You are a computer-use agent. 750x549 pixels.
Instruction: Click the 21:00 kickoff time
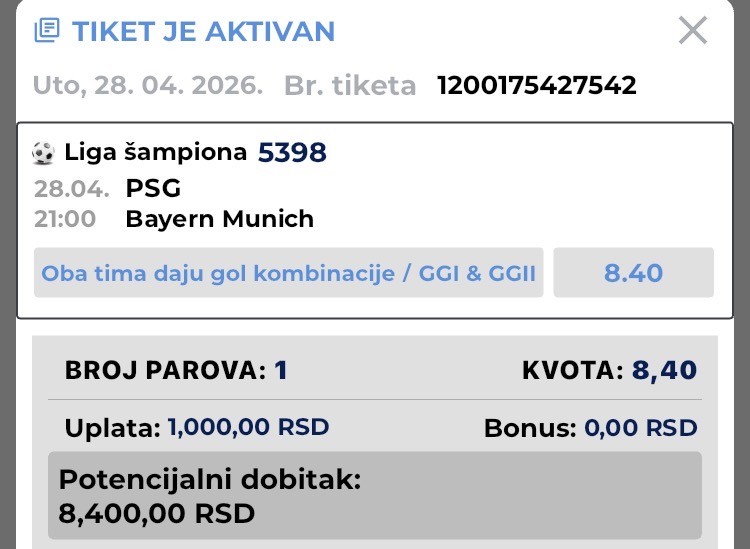[65, 219]
